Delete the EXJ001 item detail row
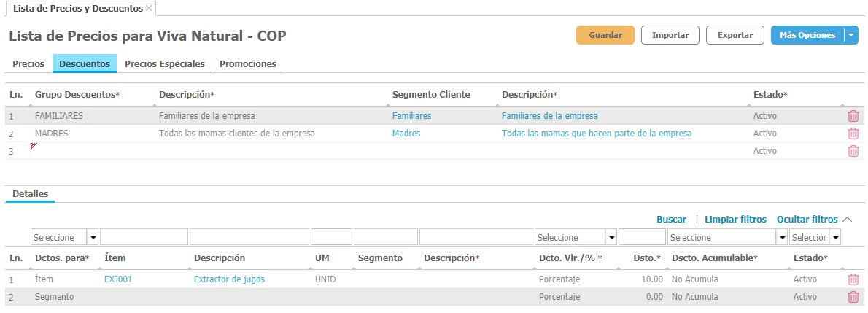 tap(853, 279)
